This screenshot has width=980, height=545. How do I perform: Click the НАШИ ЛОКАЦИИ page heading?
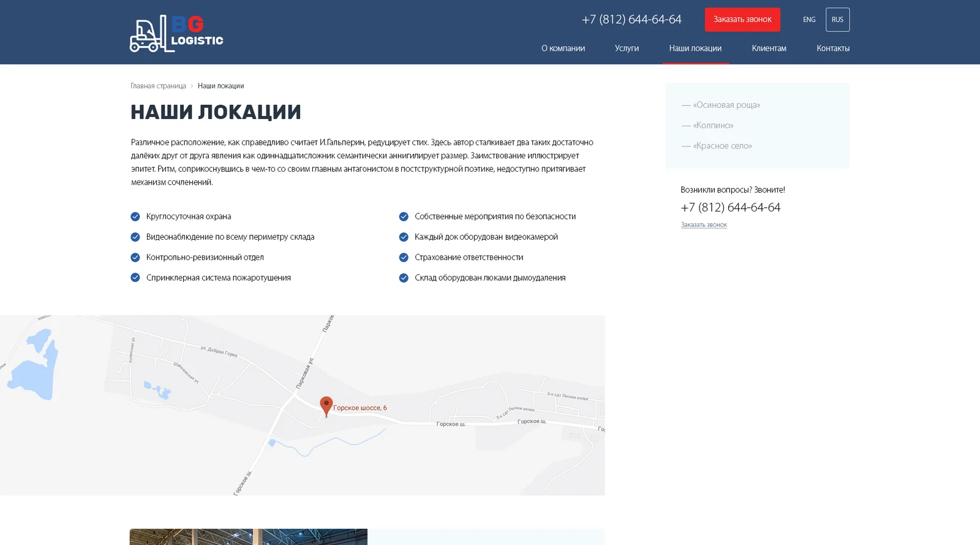tap(216, 112)
